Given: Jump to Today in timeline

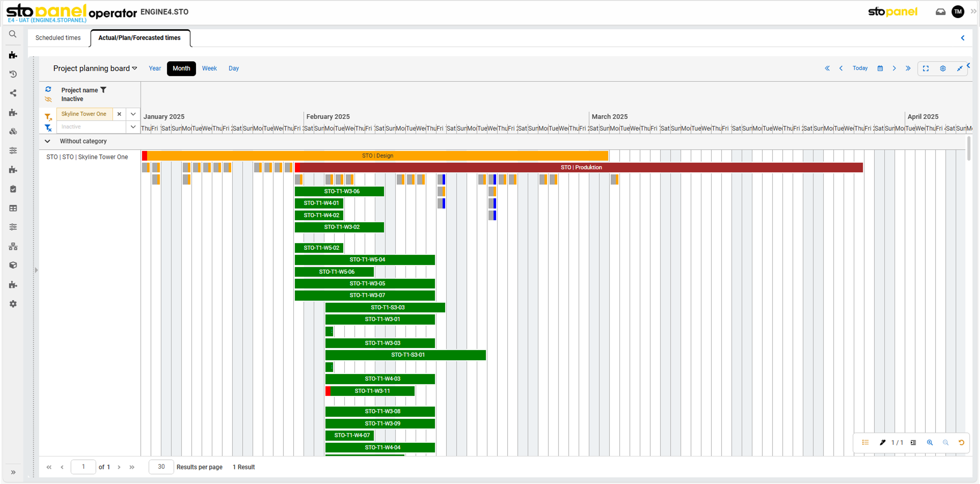Looking at the screenshot, I should point(860,68).
